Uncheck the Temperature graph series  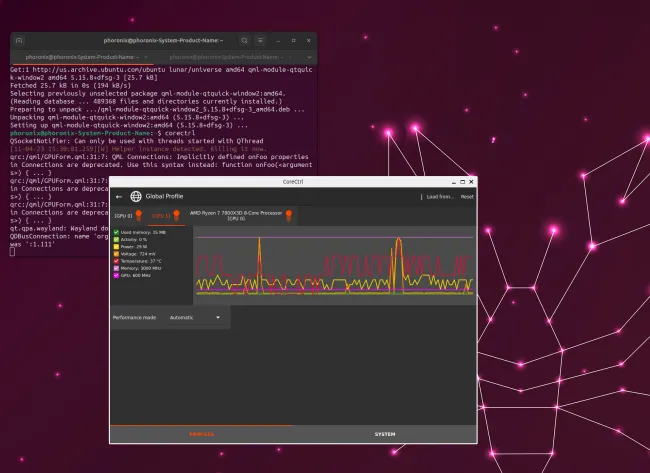pos(116,261)
